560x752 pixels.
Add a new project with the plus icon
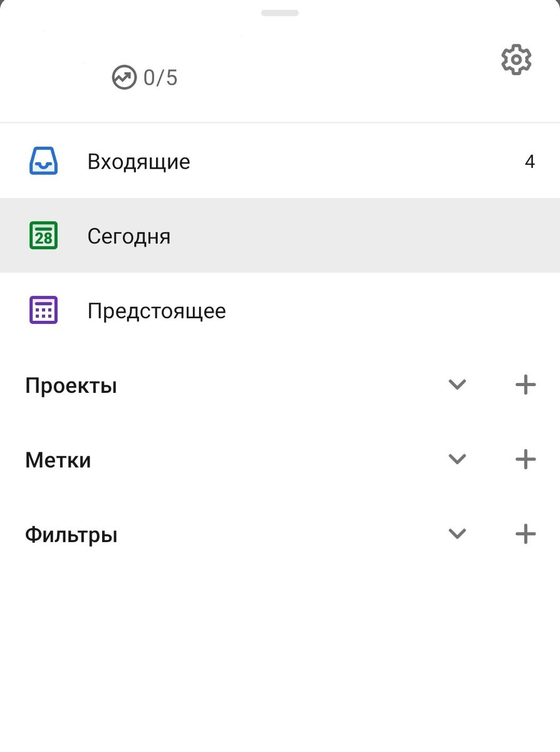[525, 385]
